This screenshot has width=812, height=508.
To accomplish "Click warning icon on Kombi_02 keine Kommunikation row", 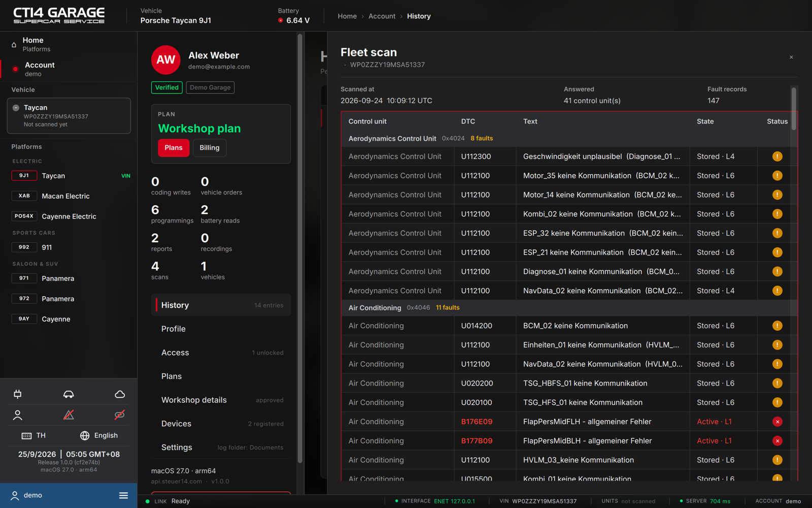I will coord(777,214).
